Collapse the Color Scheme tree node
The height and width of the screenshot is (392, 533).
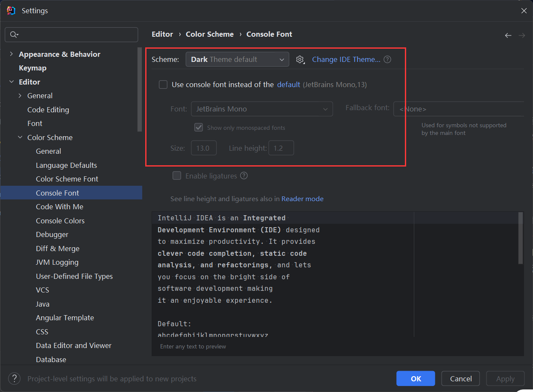(20, 137)
